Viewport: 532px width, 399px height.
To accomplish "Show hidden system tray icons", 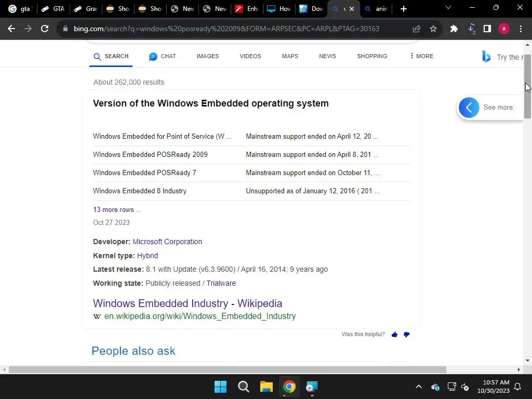I will tap(419, 387).
